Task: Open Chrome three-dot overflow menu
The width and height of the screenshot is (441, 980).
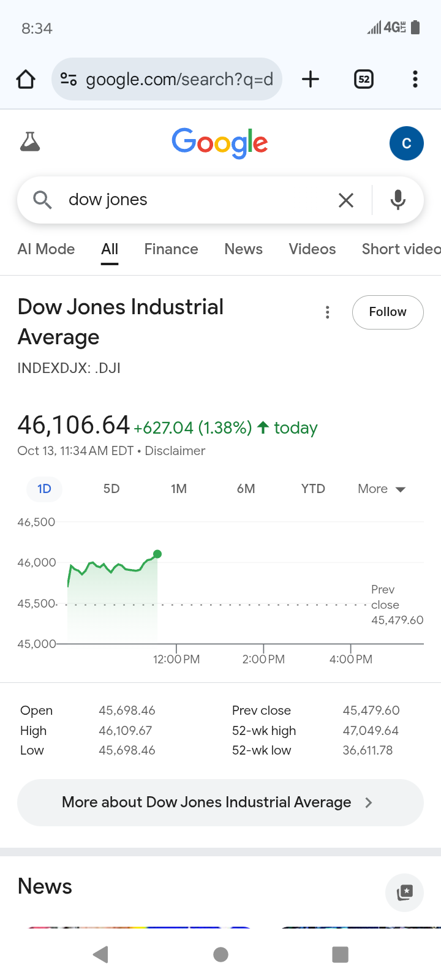Action: pyautogui.click(x=415, y=79)
